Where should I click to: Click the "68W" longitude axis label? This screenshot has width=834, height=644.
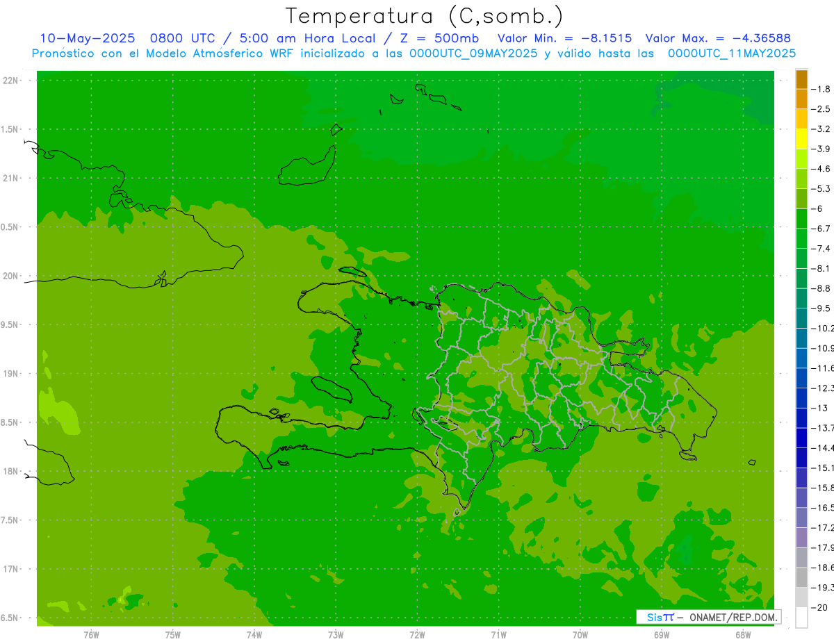742,635
